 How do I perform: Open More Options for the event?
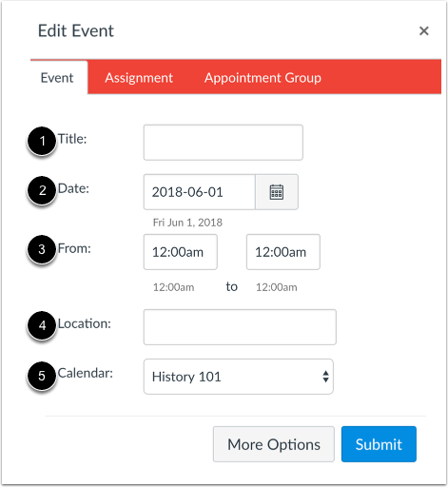274,444
